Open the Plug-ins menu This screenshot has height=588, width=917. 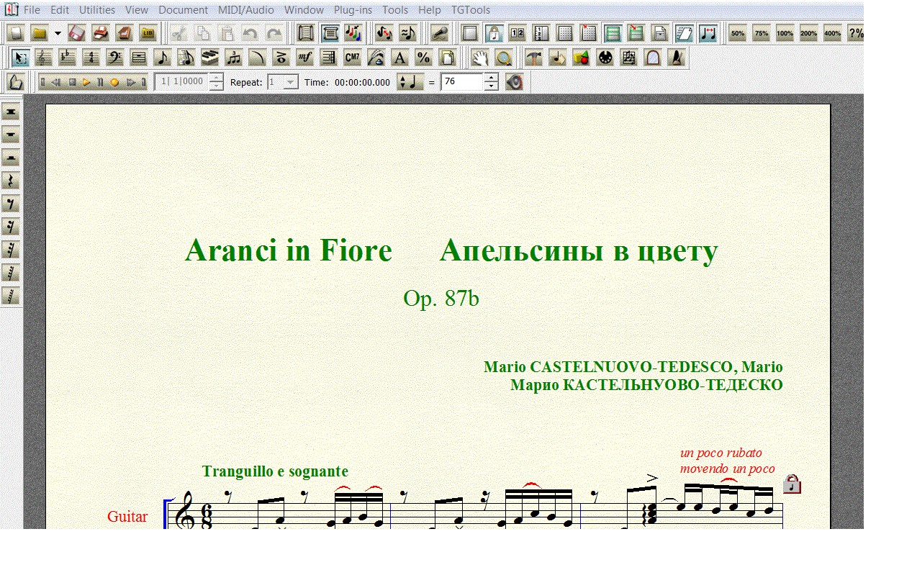[353, 10]
